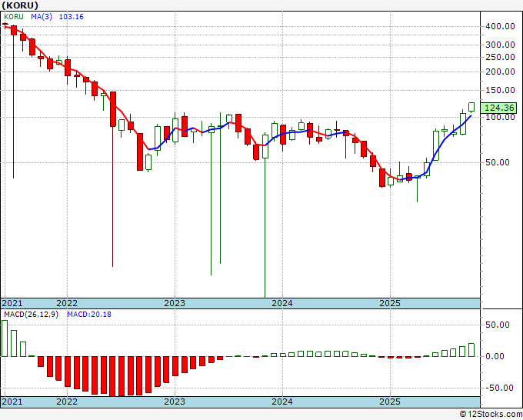Click the KORU legend label
523x420 pixels.
point(14,17)
